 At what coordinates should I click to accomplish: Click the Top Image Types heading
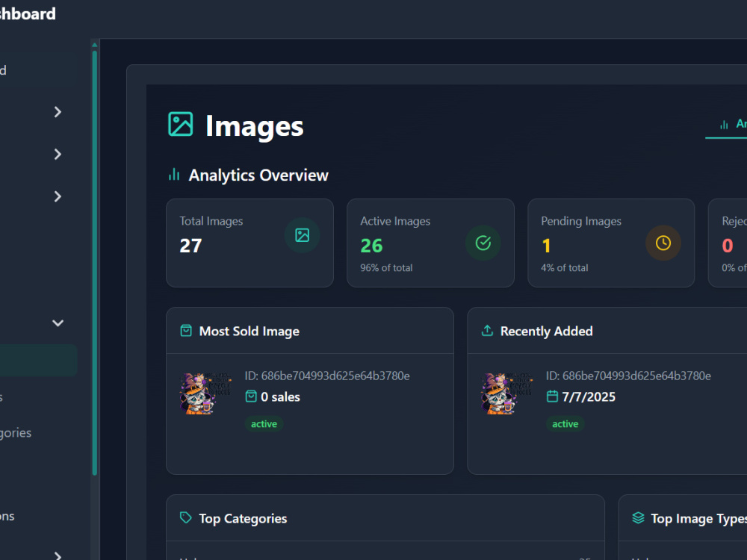(699, 518)
